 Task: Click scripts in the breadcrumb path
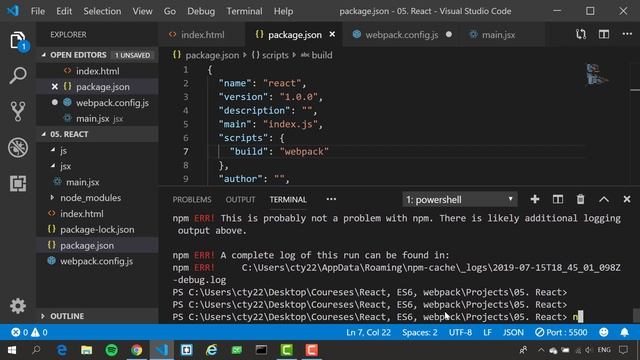tap(270, 55)
